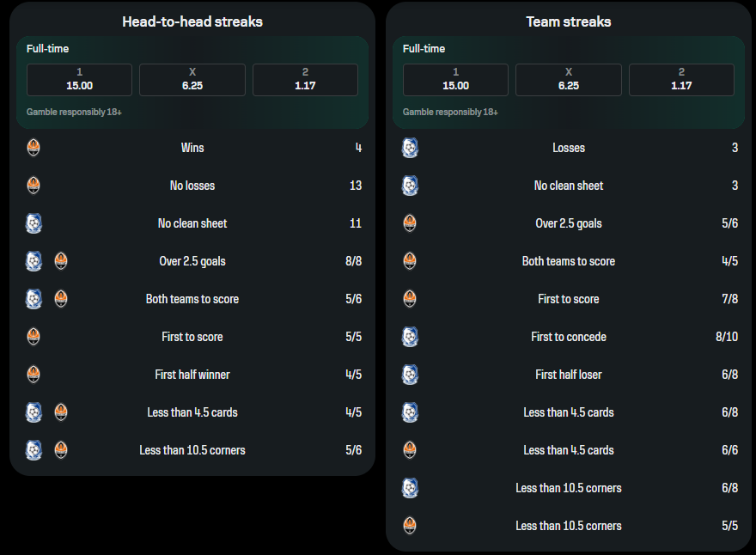Click the blue team logo beside First half loser
The image size is (756, 555).
[x=410, y=375]
